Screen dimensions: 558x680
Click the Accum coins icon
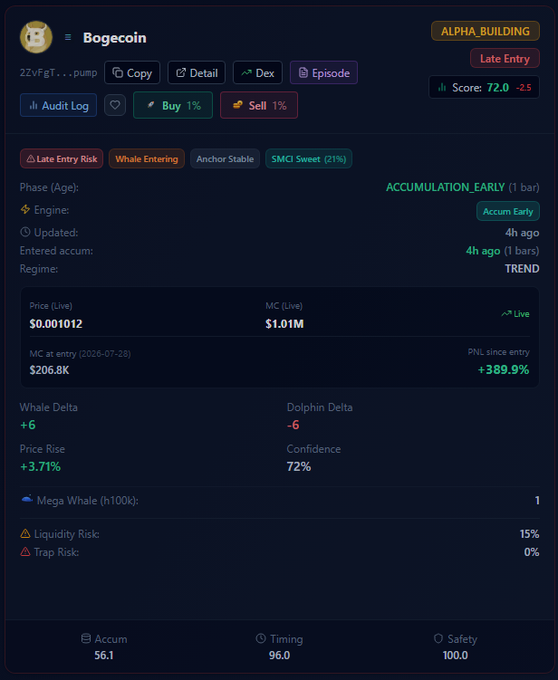pos(86,638)
